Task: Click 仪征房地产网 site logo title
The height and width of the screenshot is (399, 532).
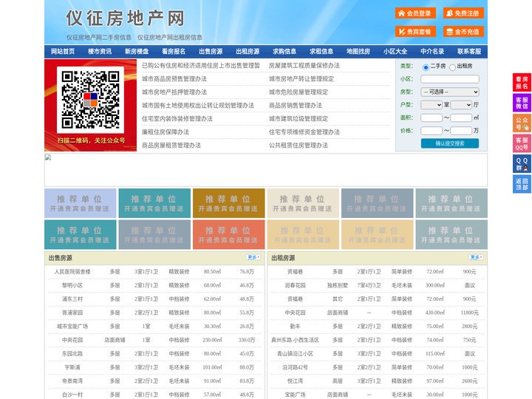Action: 125,18
